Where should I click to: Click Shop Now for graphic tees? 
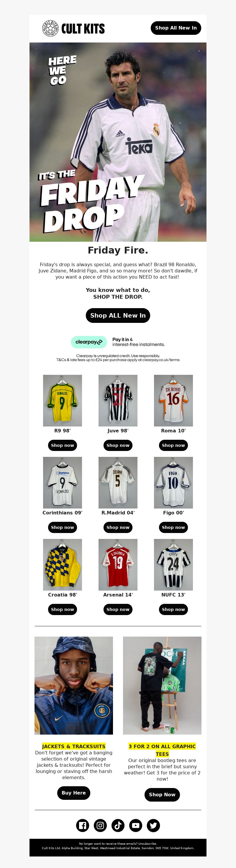click(162, 795)
